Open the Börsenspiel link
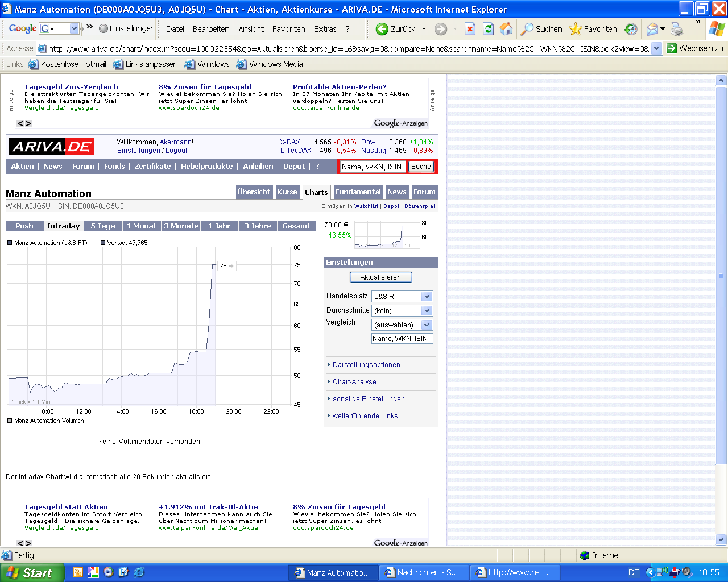Viewport: 728px width, 582px height. click(x=420, y=206)
